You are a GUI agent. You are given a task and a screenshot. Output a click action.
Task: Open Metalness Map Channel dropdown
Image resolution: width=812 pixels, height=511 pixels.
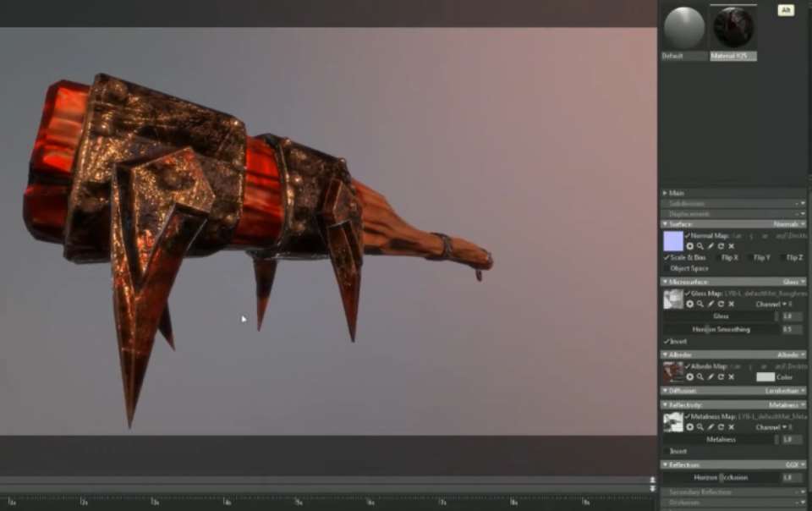coord(774,427)
